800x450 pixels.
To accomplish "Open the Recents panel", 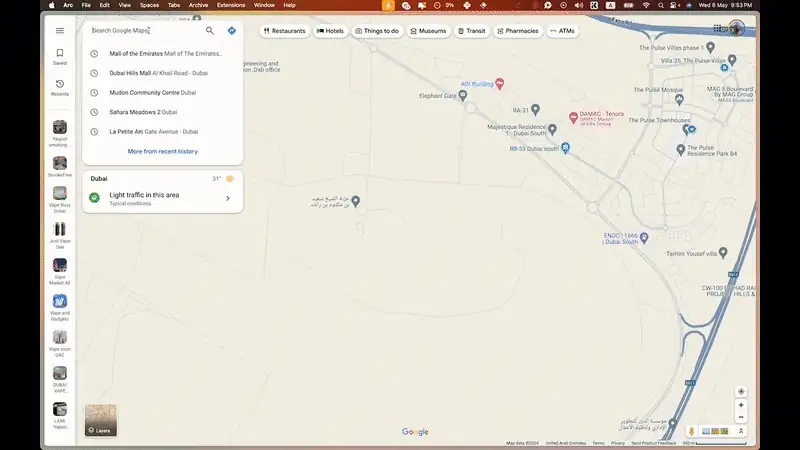I will [x=60, y=88].
